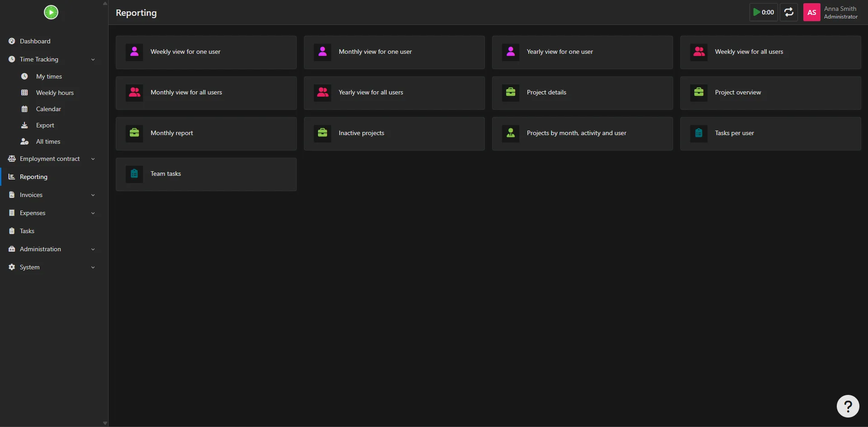
Task: Open the Team tasks report
Action: 206,174
